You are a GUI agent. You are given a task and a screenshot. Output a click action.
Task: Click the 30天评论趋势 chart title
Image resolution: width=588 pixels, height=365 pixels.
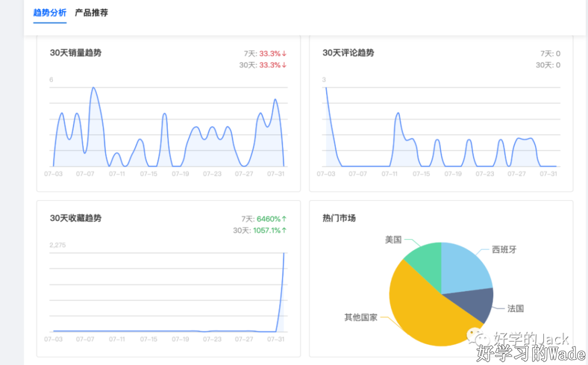click(x=349, y=53)
